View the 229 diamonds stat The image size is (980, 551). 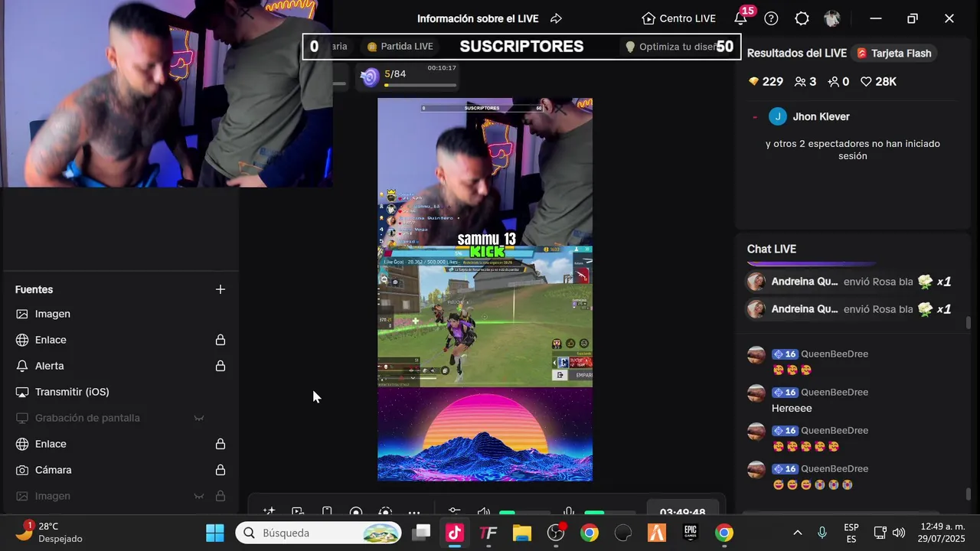pos(765,82)
